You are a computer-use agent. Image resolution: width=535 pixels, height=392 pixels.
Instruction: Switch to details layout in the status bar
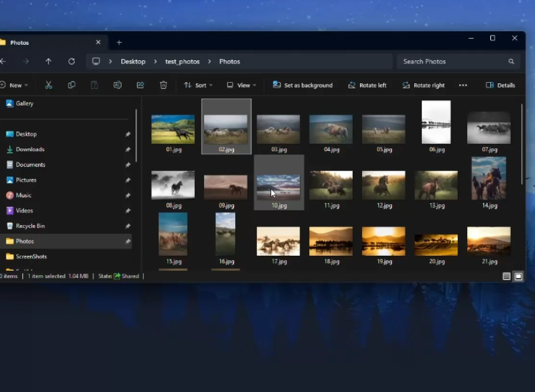(x=506, y=276)
